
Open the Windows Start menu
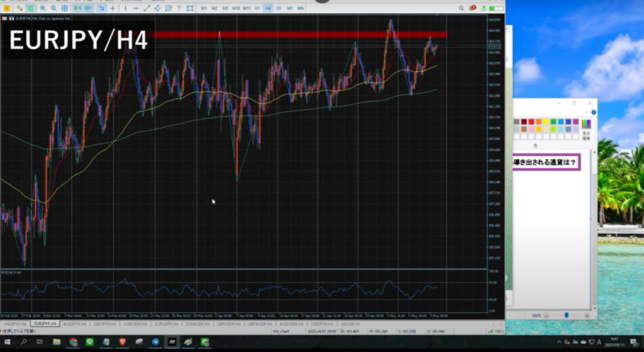[x=8, y=342]
